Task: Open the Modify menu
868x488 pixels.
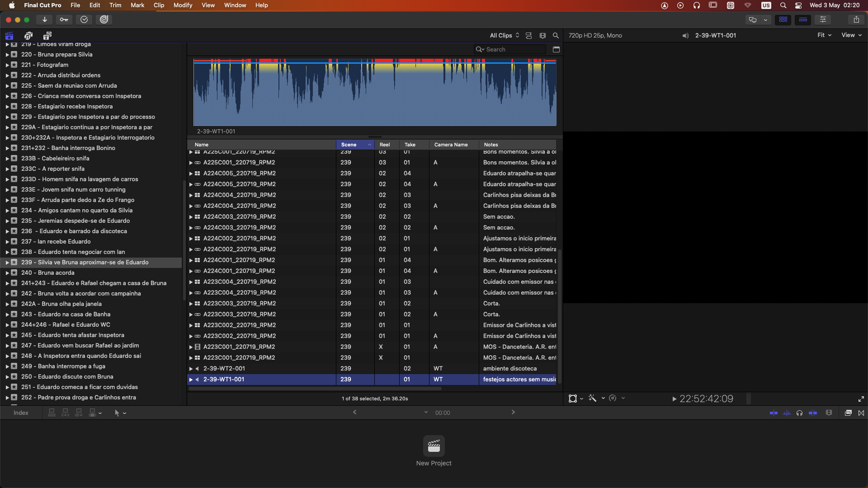Action: point(183,5)
